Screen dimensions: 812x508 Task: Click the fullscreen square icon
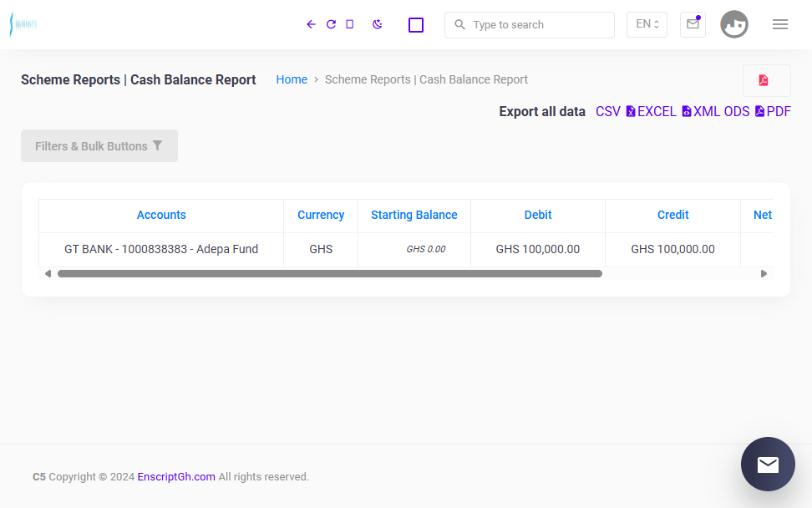[416, 25]
